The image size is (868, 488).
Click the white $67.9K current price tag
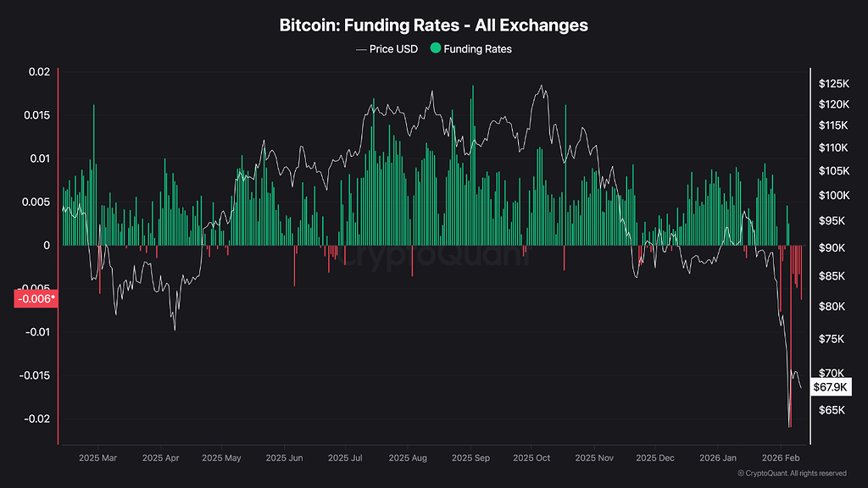[830, 386]
